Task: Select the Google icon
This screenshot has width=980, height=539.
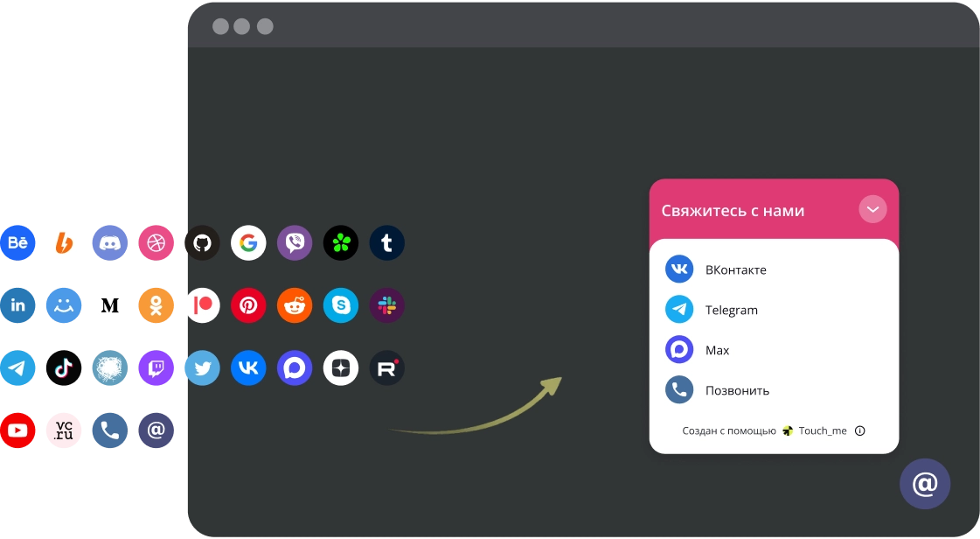Action: tap(248, 243)
